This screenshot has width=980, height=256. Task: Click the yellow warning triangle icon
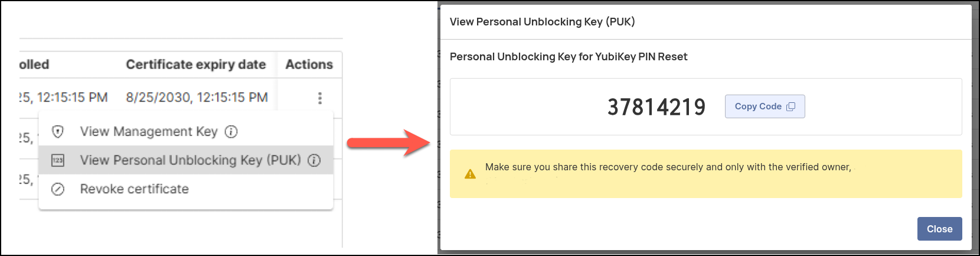[x=470, y=174]
